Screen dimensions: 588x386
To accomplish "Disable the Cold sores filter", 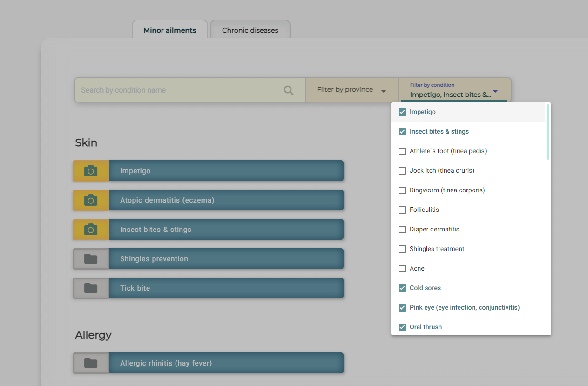I will pyautogui.click(x=402, y=288).
